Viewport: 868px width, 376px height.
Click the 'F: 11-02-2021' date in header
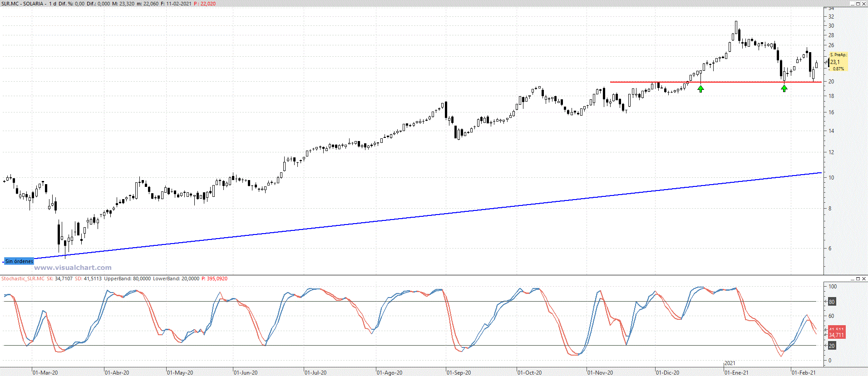176,4
